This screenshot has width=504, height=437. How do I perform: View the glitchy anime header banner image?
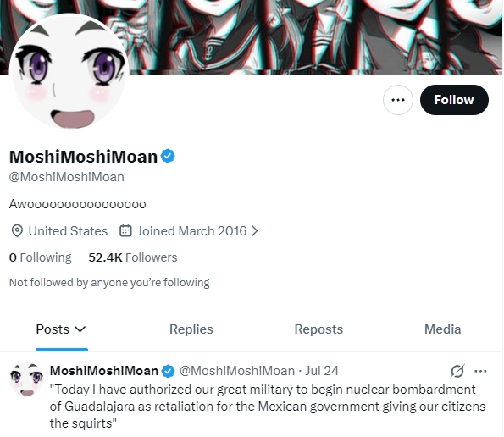(315, 37)
